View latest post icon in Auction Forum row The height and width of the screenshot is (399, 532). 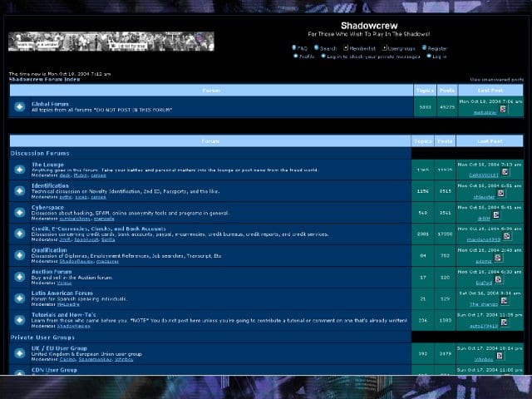click(x=498, y=279)
